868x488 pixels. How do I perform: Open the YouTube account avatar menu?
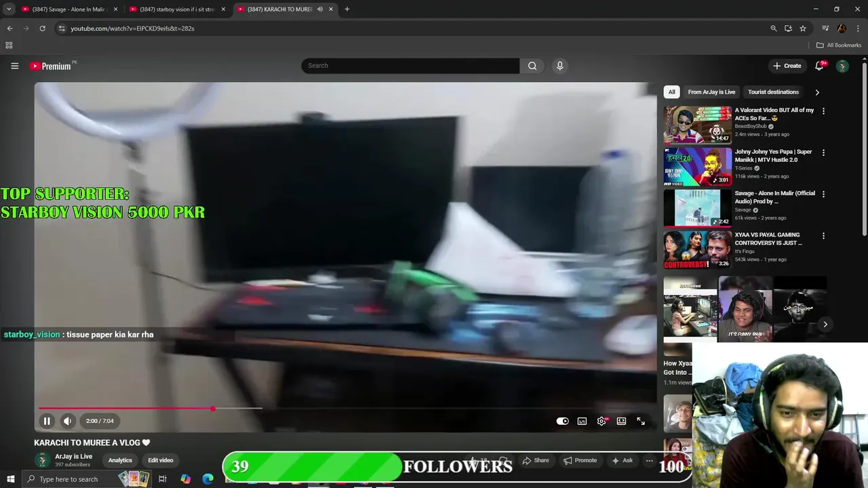tap(842, 66)
